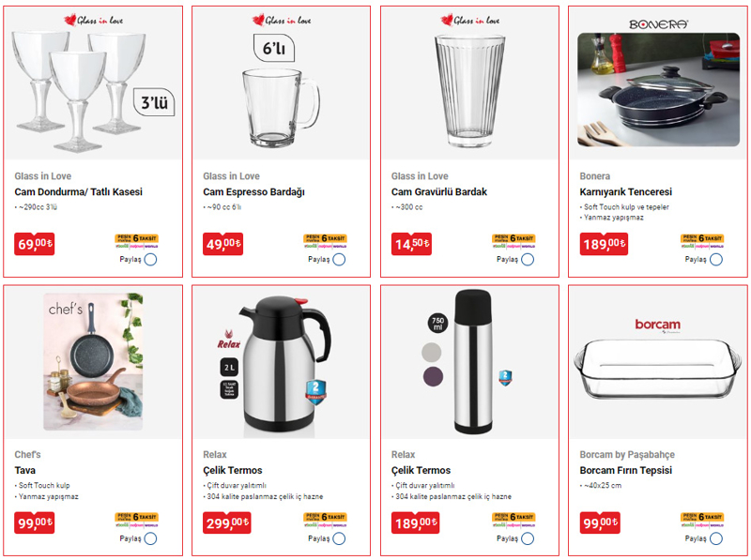Viewport: 751px width, 560px height.
Task: Click the 299,00 ₺ price tag
Action: [x=227, y=522]
